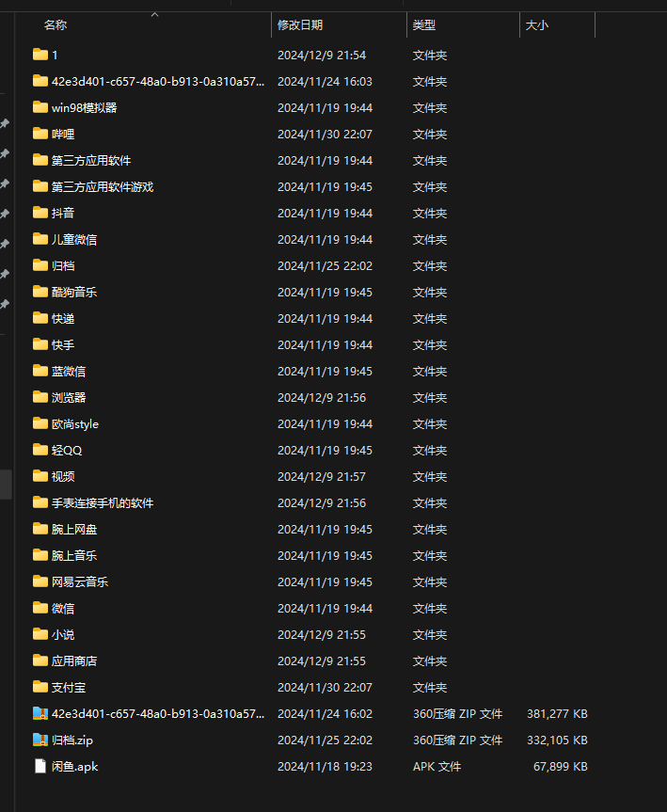Click the 轻QQ folder icon
Viewport: 667px width, 812px height.
40,450
